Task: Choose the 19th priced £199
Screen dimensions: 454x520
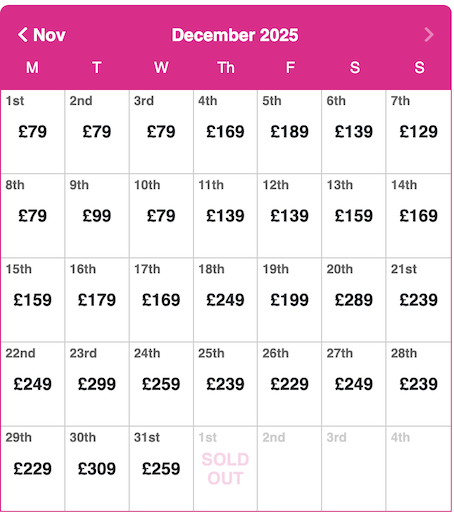Action: pos(289,300)
